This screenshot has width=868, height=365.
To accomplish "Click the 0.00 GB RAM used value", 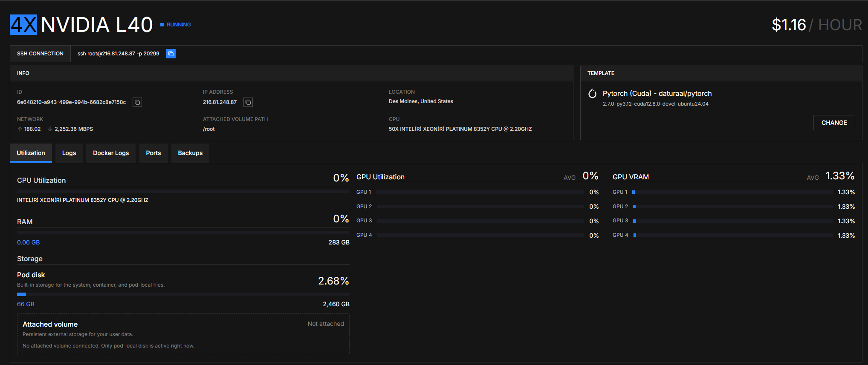I will pos(28,242).
